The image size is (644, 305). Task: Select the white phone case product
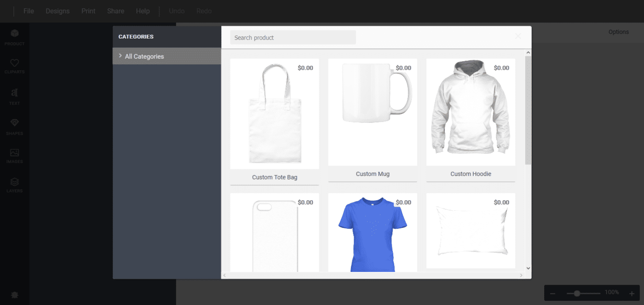click(x=275, y=233)
